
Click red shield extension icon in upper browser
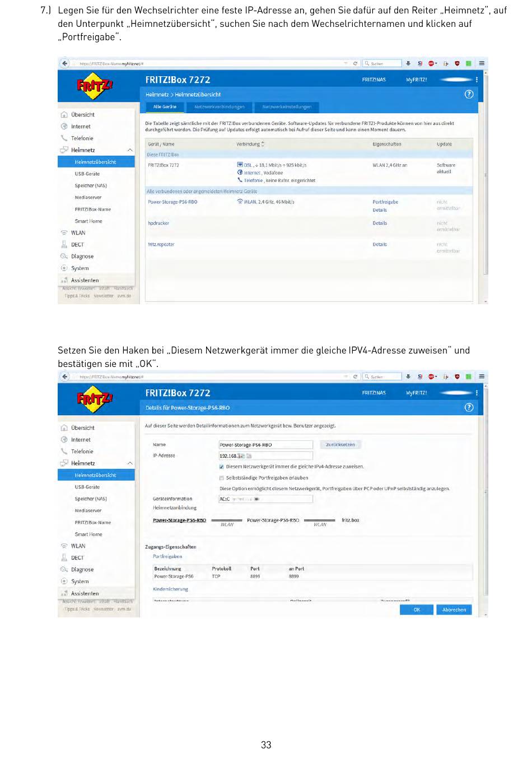(457, 63)
